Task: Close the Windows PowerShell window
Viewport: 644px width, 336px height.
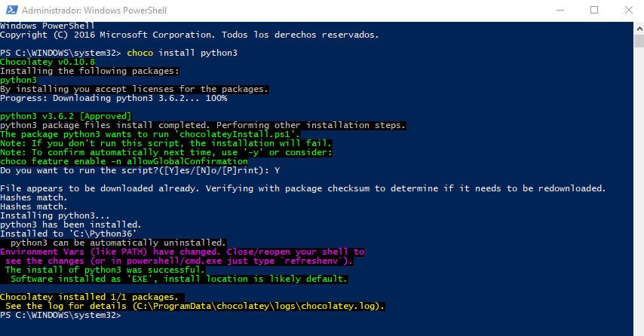Action: point(628,11)
